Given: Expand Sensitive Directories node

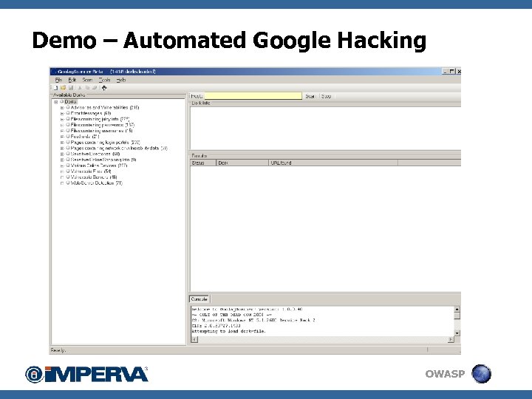Looking at the screenshot, I should (x=62, y=154).
